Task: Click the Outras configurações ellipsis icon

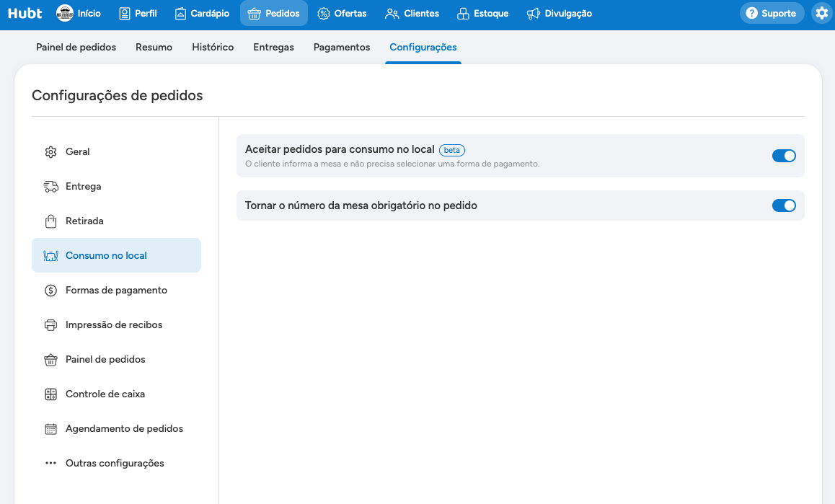Action: (50, 463)
